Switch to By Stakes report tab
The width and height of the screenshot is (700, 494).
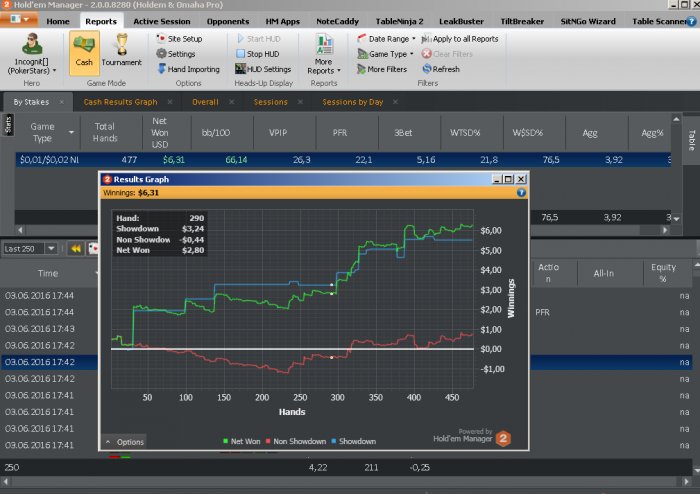point(31,102)
